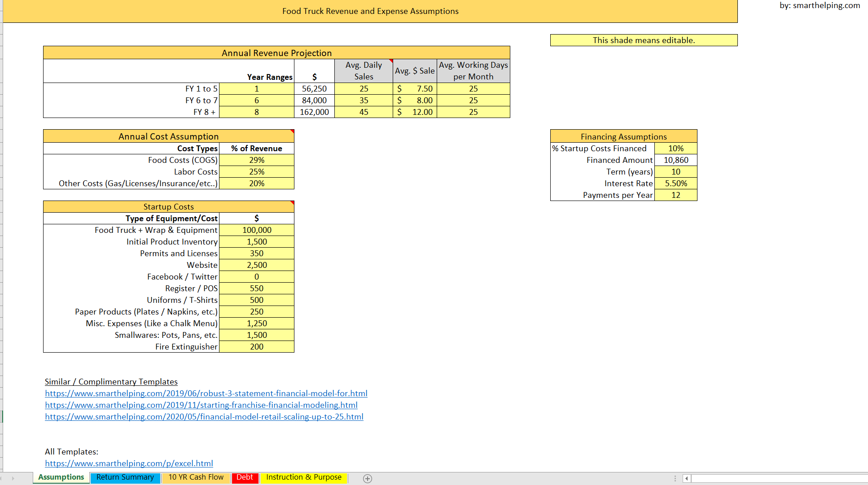
Task: Edit the Term (years) financing cell
Action: (x=675, y=171)
